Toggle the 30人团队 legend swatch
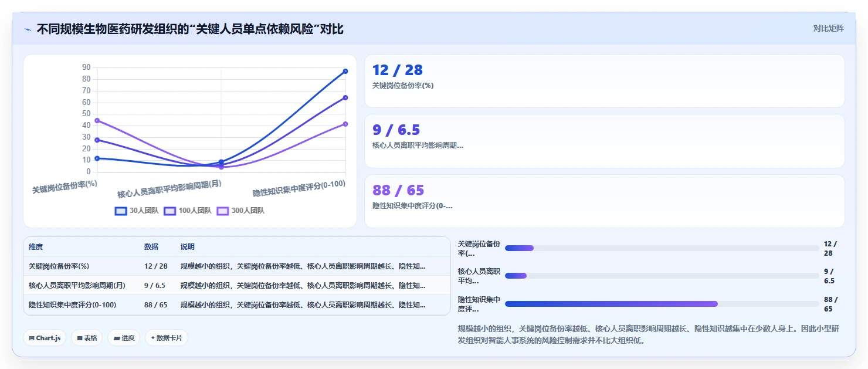 121,211
